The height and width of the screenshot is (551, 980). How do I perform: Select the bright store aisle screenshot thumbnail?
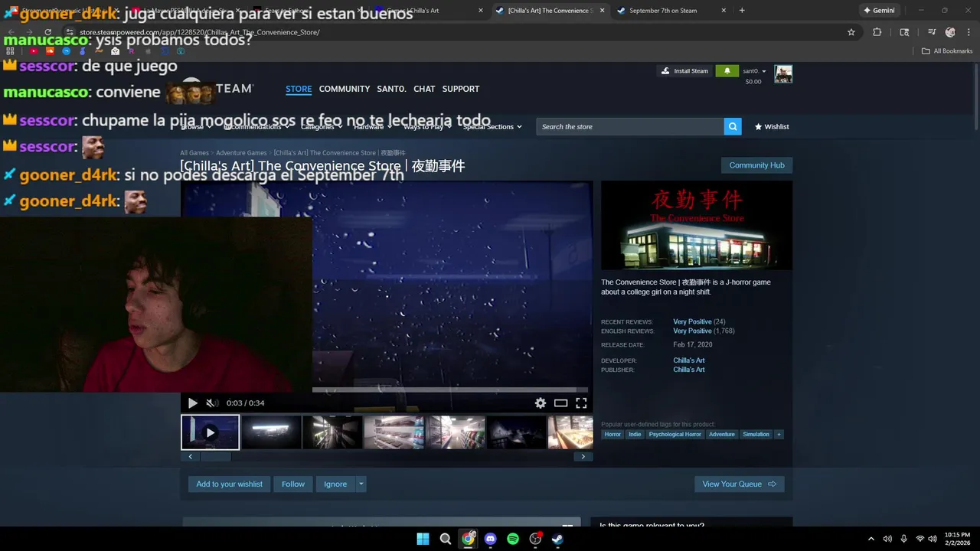[456, 432]
